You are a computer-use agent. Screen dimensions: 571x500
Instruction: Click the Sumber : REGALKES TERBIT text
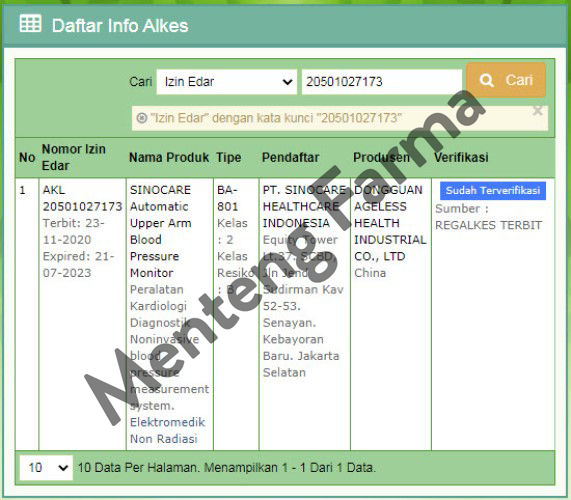[x=488, y=217]
